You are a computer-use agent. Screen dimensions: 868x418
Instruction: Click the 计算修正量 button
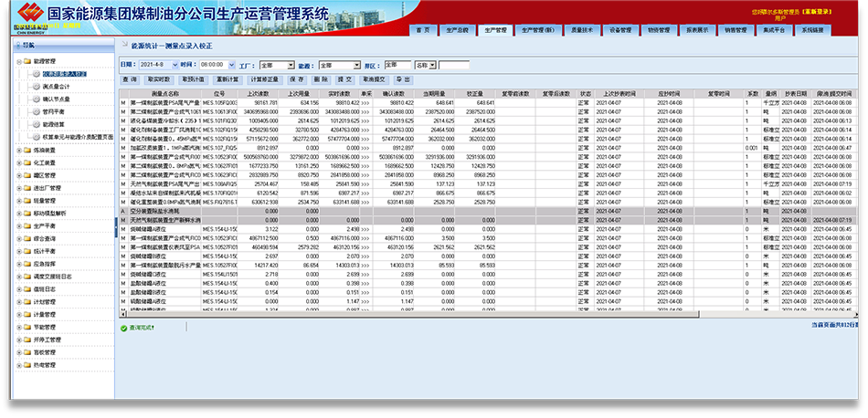[x=264, y=79]
